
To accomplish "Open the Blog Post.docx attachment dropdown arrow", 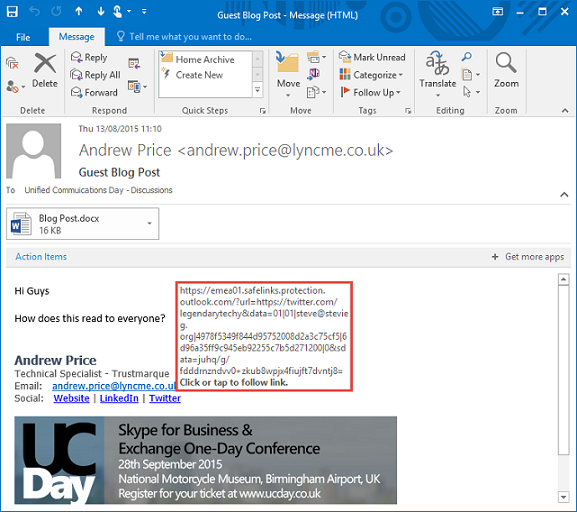I will pos(149,223).
